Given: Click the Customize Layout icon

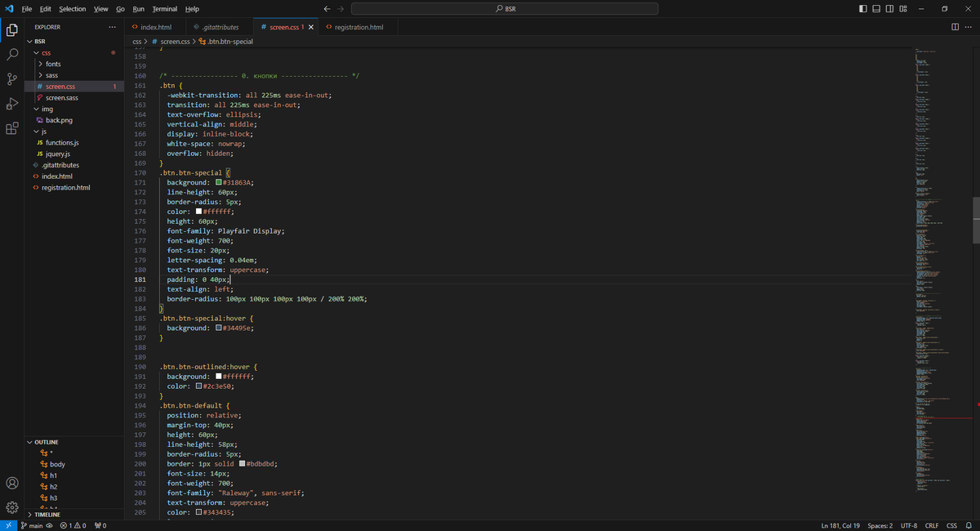Looking at the screenshot, I should click(903, 9).
